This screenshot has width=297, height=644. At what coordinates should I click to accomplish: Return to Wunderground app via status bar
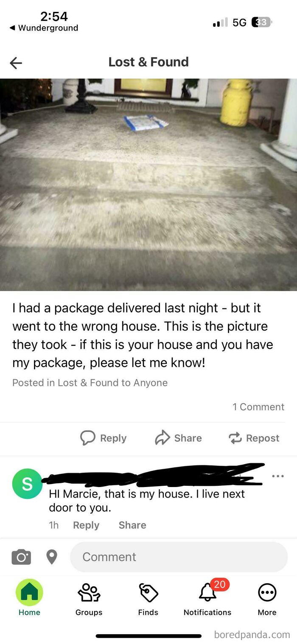point(44,28)
